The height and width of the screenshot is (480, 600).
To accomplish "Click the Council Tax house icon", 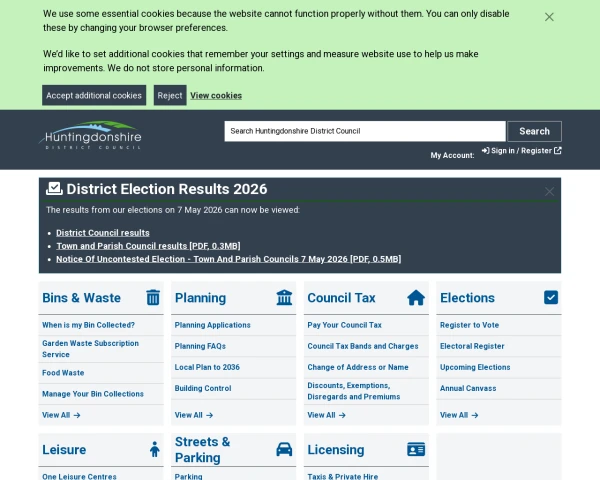I will 416,297.
